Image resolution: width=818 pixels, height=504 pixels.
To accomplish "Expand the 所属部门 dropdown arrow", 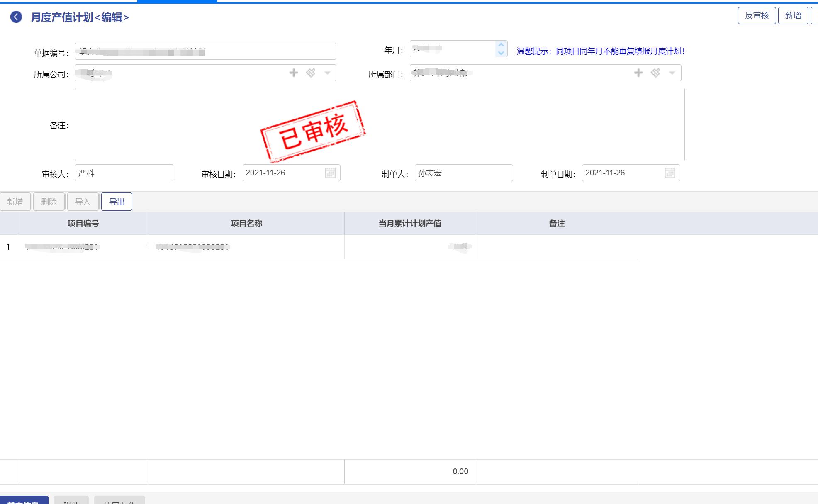I will [x=672, y=73].
